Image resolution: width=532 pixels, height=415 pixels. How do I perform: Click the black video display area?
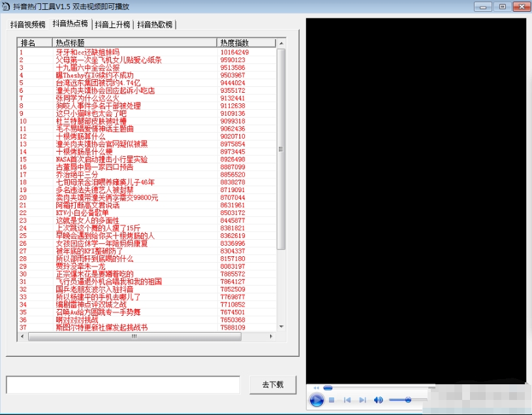(x=416, y=201)
